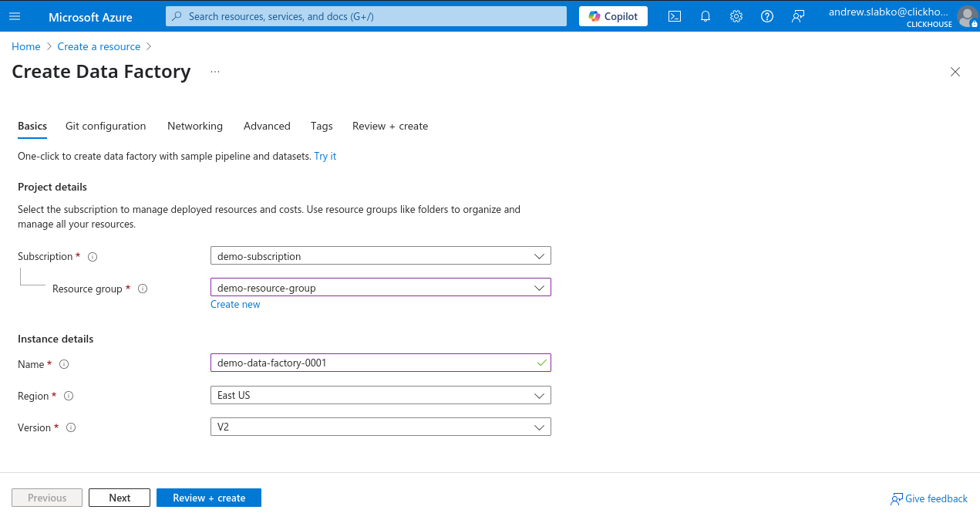Viewport: 980px width, 520px height.
Task: Click the info icon next to Subscription
Action: pos(93,256)
